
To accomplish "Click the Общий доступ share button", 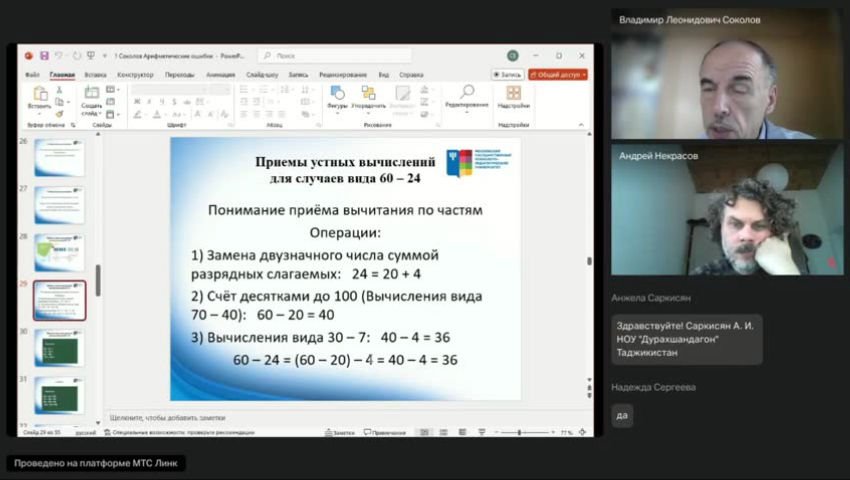I will (x=558, y=75).
